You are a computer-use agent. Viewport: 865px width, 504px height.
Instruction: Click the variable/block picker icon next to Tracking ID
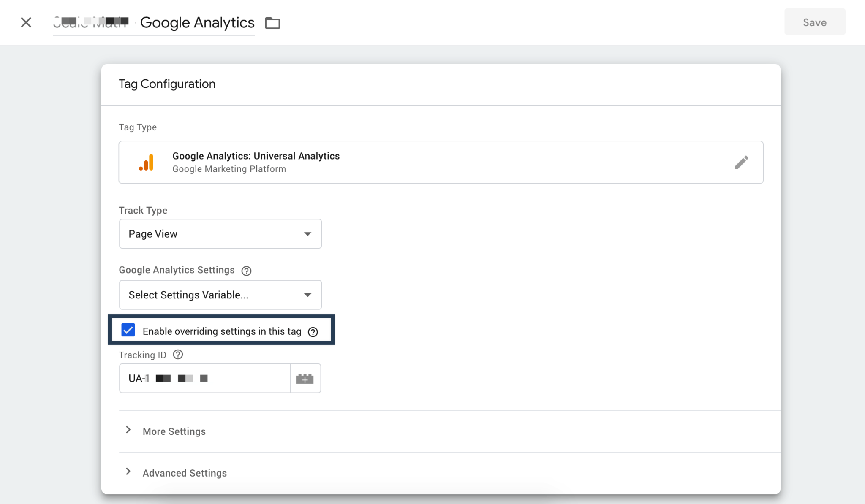[305, 378]
